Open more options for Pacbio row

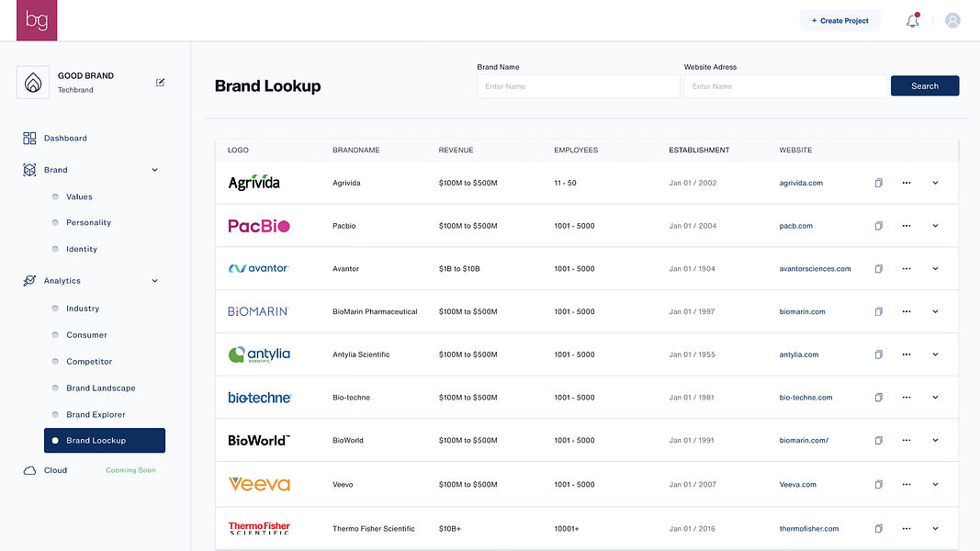(907, 226)
